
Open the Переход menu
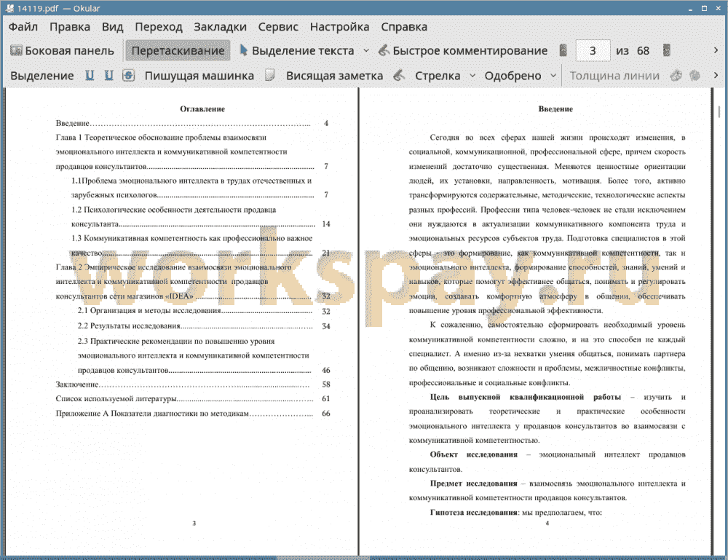point(158,27)
